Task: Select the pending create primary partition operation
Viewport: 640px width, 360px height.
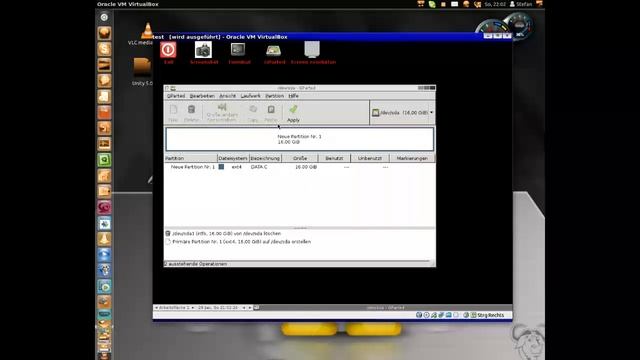Action: (238, 242)
